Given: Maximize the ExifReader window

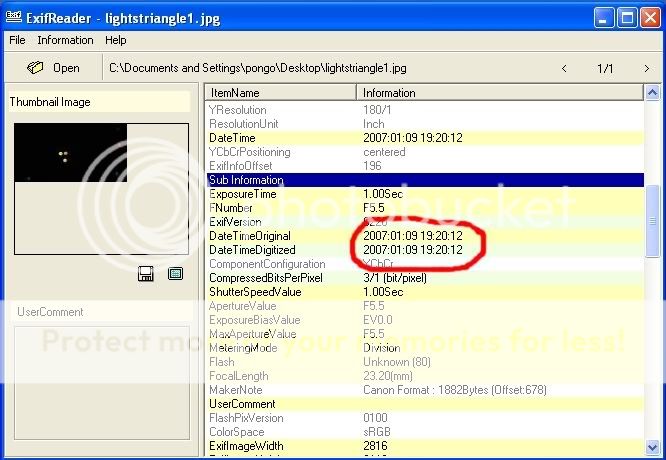Looking at the screenshot, I should pyautogui.click(x=625, y=17).
